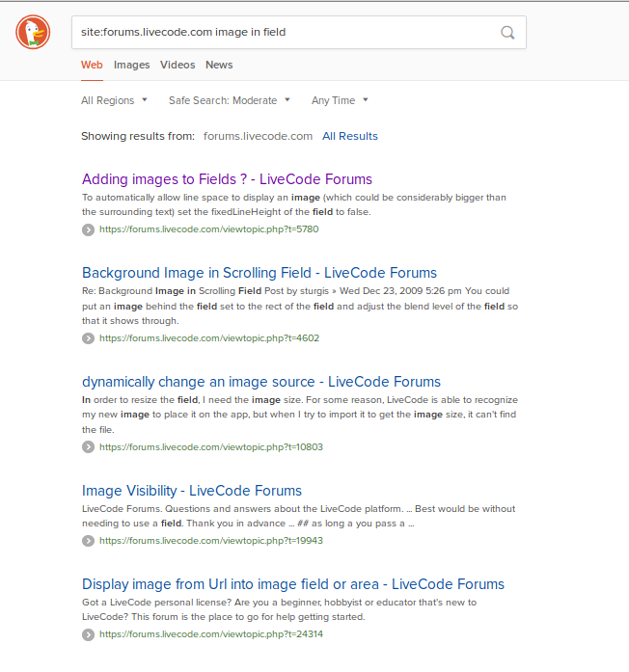The height and width of the screenshot is (672, 629).
Task: Open the Any Time filter dropdown
Action: (x=340, y=100)
